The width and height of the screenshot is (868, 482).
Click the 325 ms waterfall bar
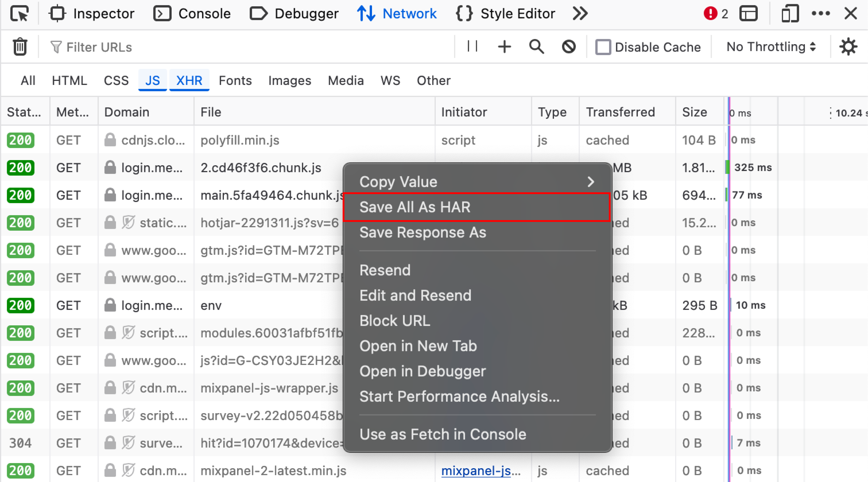(727, 167)
